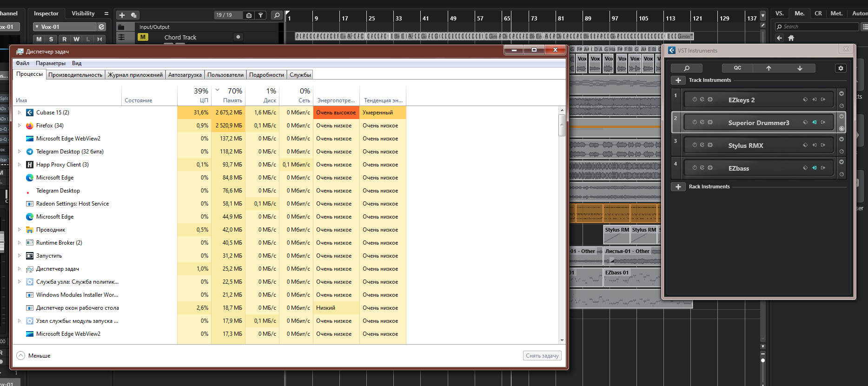Screen dimensions: 868x386
Task: Open the Автозагрузка tab in Task Manager
Action: [x=185, y=75]
